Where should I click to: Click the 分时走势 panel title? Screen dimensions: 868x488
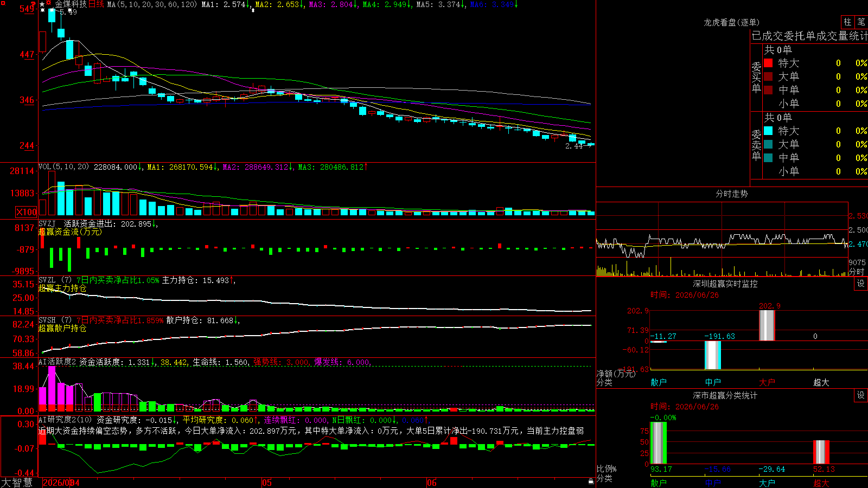[731, 194]
